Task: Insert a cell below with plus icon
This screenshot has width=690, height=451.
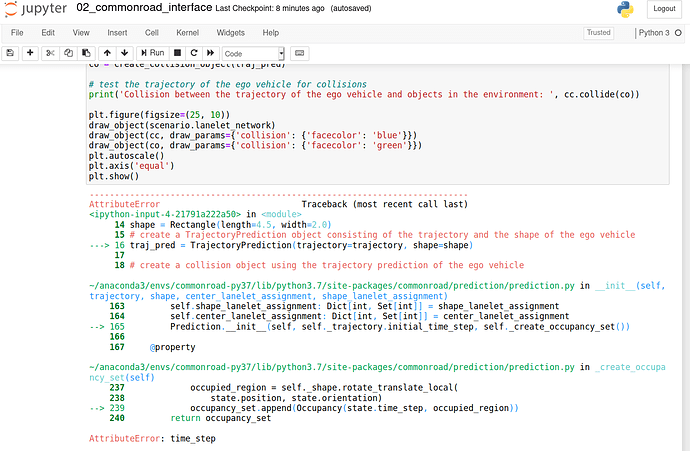Action: click(31, 53)
